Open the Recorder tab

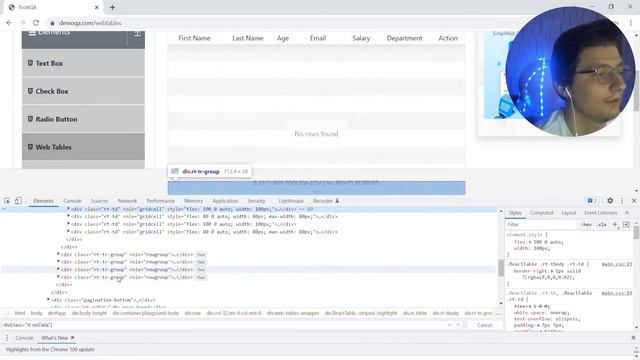pyautogui.click(x=326, y=201)
